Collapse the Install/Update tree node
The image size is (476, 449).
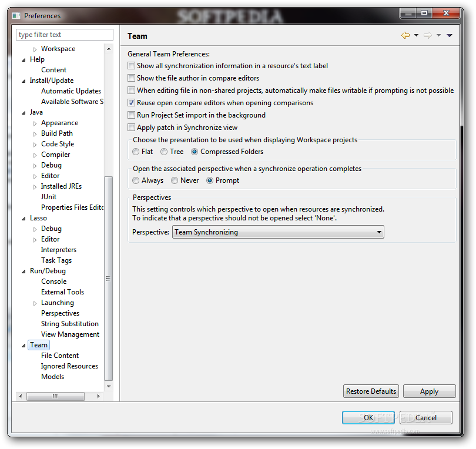24,81
